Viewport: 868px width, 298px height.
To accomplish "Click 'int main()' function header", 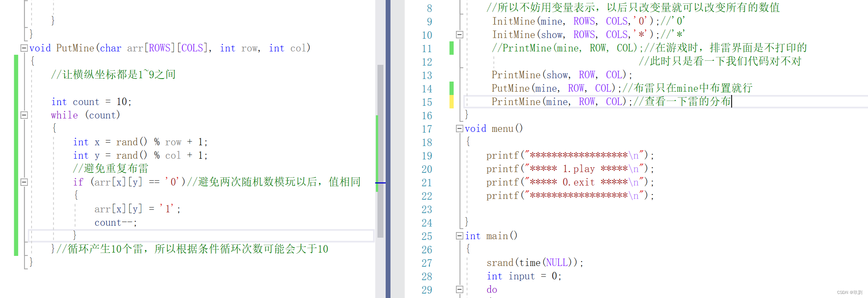I will coord(491,236).
